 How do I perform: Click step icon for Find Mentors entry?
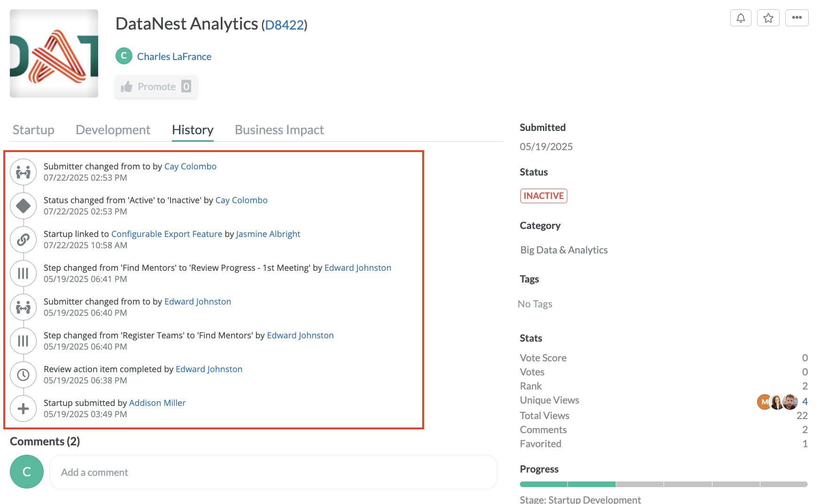tap(23, 341)
